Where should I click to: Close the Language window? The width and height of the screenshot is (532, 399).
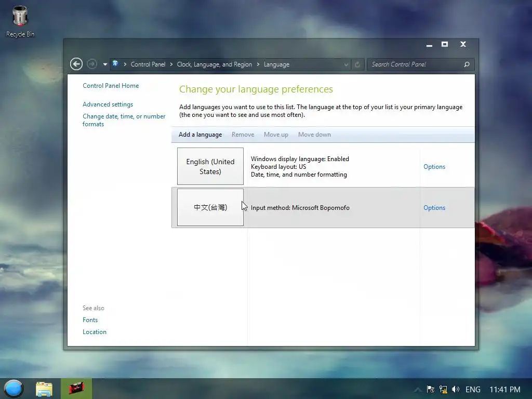pos(463,44)
